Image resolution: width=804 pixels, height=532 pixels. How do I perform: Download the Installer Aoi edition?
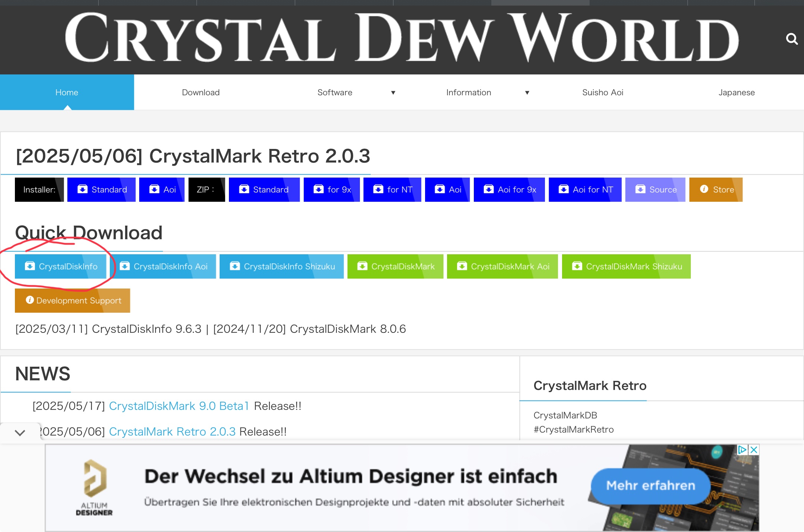[x=162, y=190]
